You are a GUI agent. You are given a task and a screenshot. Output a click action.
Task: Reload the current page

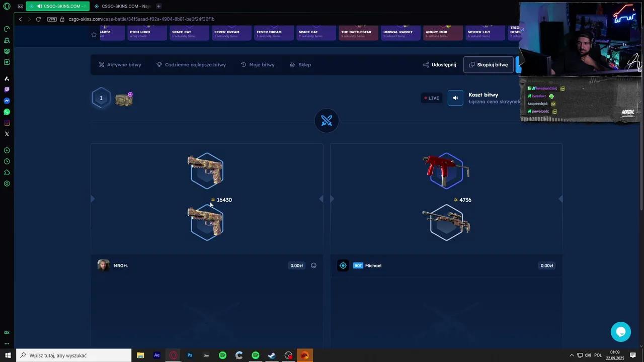click(38, 19)
